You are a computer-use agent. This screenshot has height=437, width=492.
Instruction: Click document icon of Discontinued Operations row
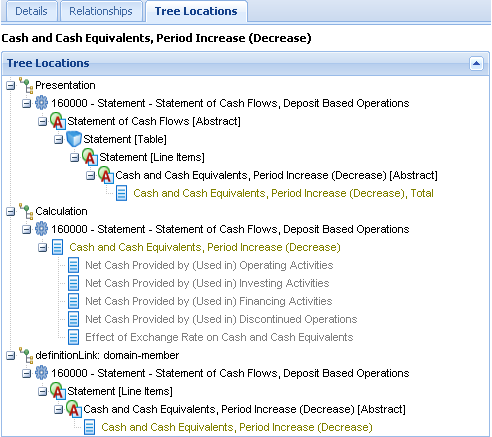point(73,319)
